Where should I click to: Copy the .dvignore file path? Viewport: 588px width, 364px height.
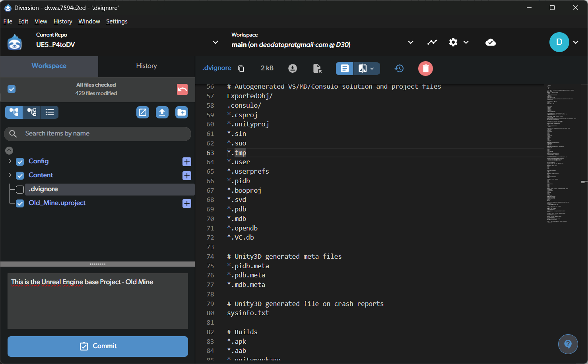click(x=241, y=68)
